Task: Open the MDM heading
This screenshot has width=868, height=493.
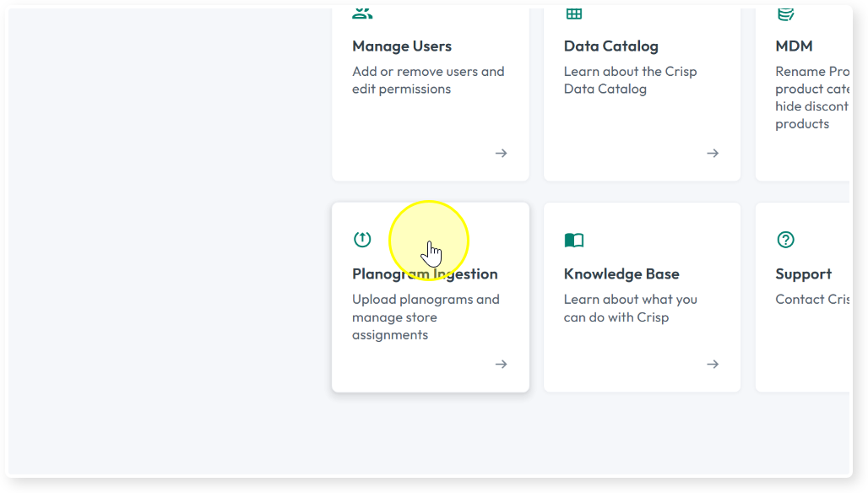Action: pos(794,46)
